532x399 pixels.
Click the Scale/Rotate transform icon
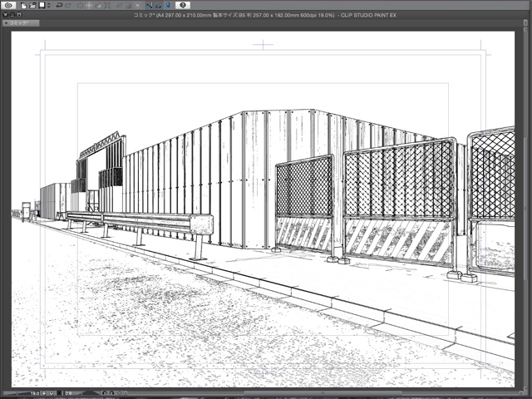tap(107, 6)
